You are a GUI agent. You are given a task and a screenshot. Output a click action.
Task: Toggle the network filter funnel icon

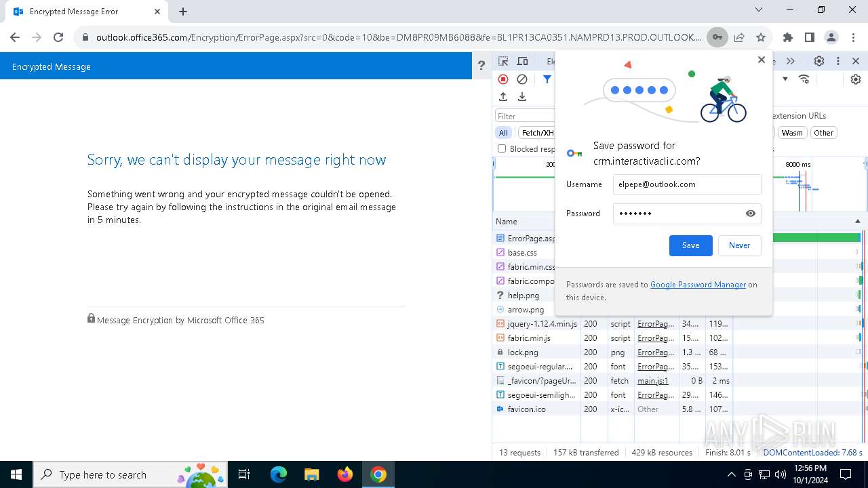547,79
